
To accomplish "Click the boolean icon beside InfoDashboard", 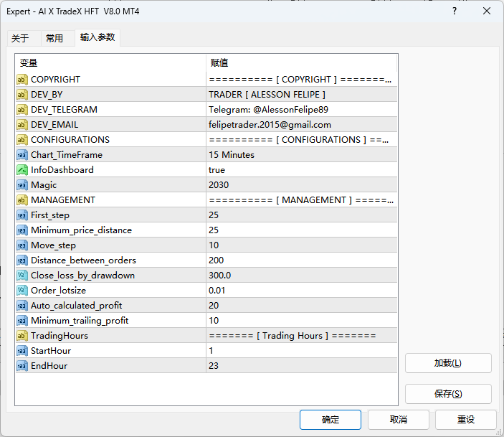I will point(22,170).
